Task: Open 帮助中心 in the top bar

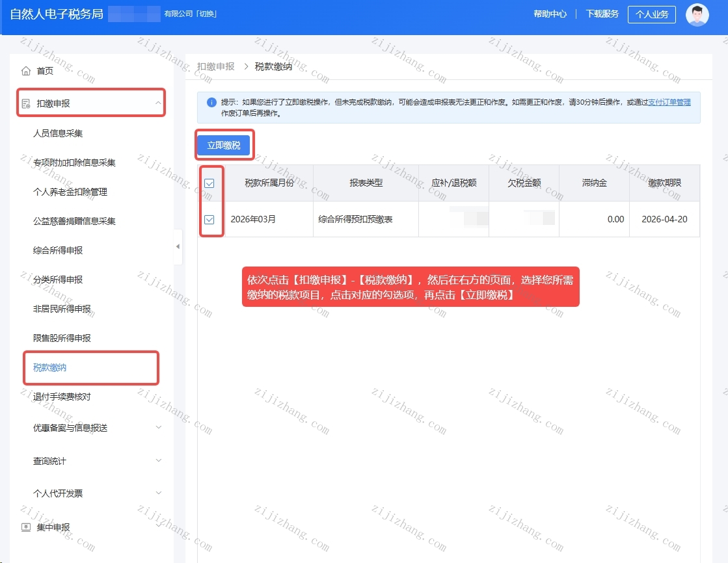Action: pos(550,14)
